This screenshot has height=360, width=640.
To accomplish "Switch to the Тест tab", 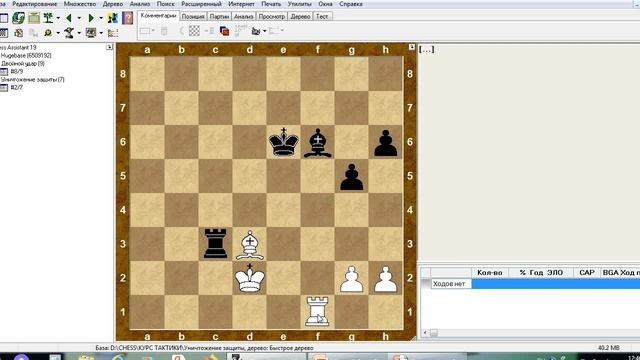I will pos(322,17).
